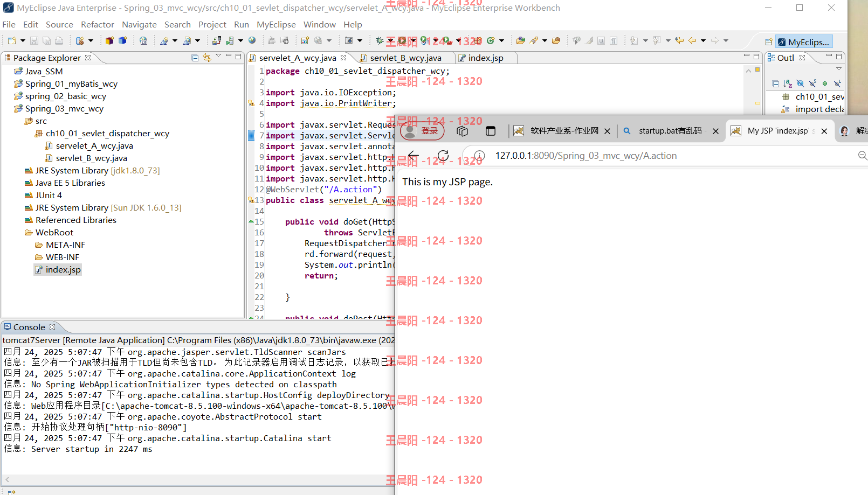Click the Save toolbar icon

click(34, 40)
